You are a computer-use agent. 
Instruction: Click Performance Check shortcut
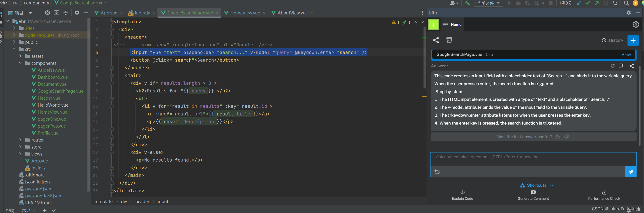[x=604, y=195]
